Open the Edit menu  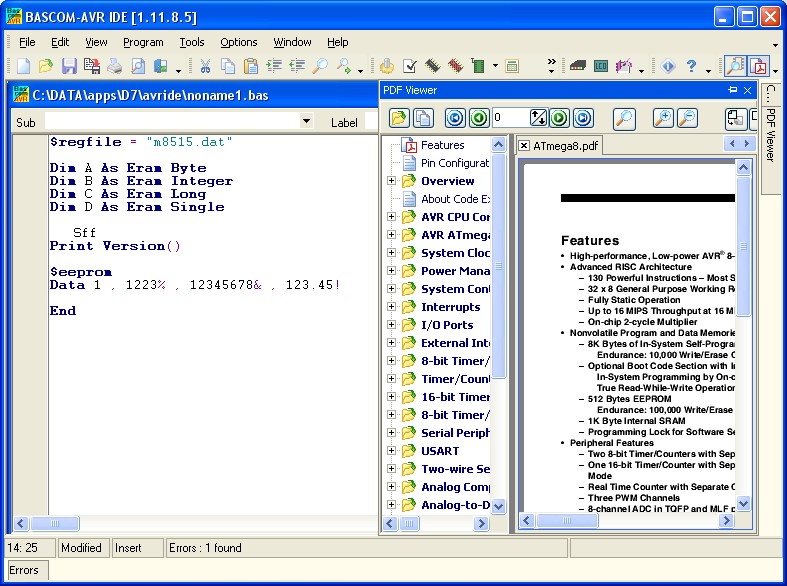point(60,42)
